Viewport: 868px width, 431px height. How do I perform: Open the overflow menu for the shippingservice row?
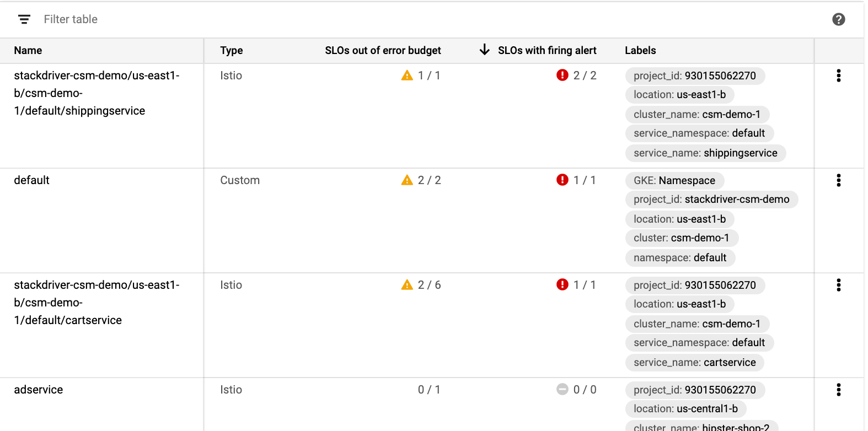(839, 76)
